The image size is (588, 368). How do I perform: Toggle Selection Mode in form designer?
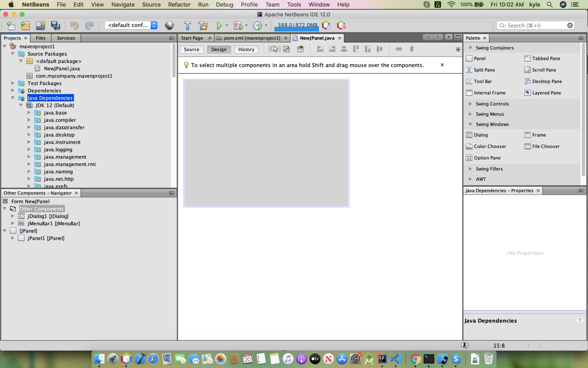(274, 49)
